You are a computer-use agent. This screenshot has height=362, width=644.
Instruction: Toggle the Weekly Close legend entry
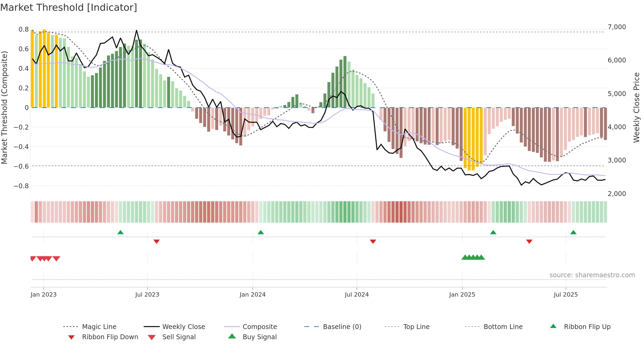point(174,327)
